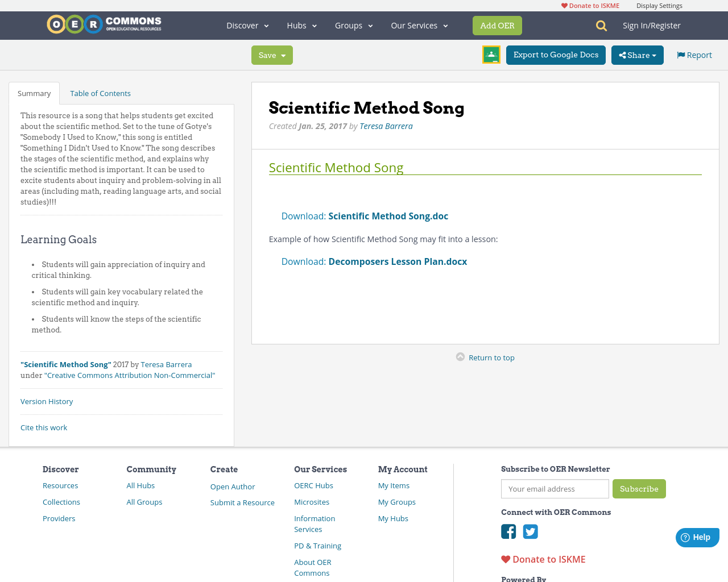Click the Export to Google Docs button
This screenshot has height=582, width=728.
(x=556, y=55)
